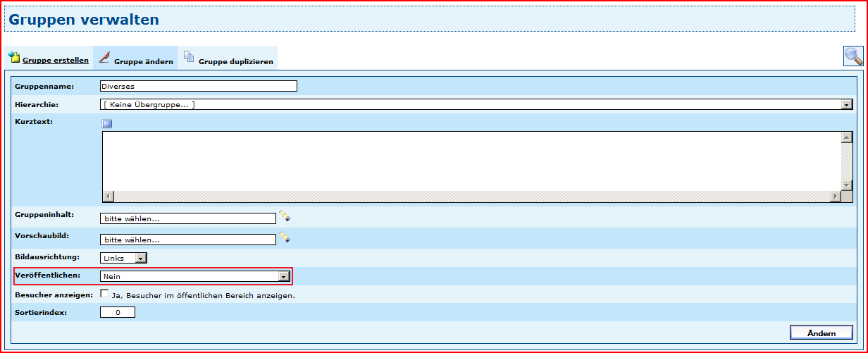Click the Gruppe ändern pencil icon
The height and width of the screenshot is (353, 868).
pyautogui.click(x=104, y=57)
